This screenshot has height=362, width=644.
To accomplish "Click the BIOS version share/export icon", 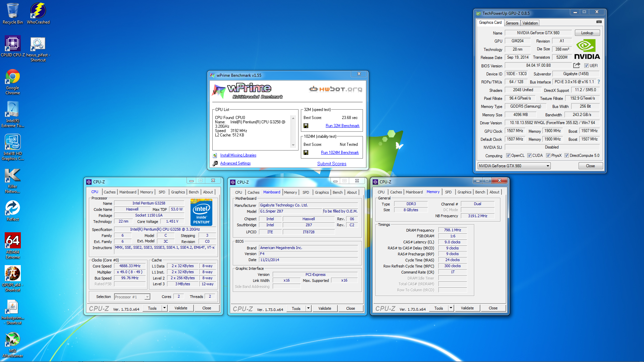I will 577,65.
